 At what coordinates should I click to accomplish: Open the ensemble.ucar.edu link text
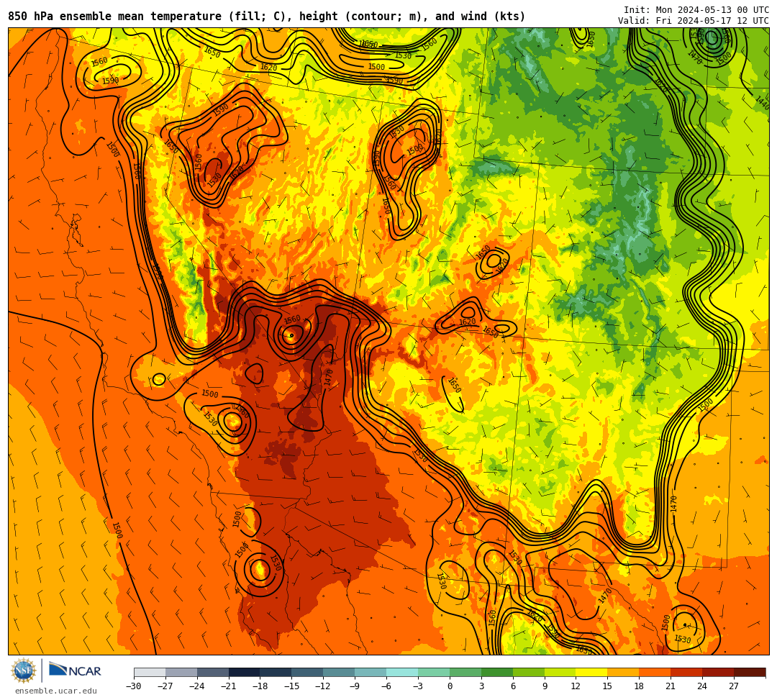coord(56,691)
